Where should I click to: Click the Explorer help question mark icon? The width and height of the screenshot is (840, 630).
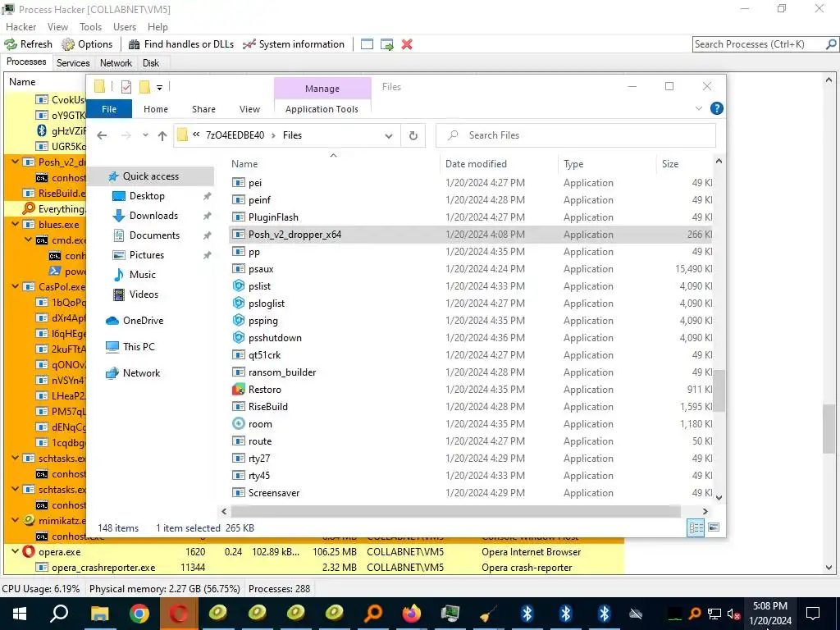(x=716, y=109)
